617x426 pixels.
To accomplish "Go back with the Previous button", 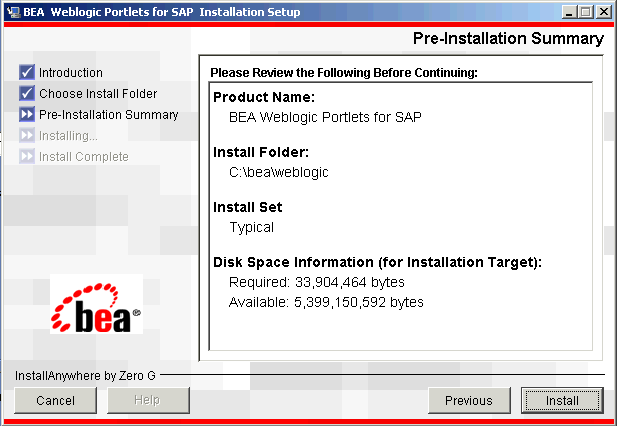I will click(469, 400).
